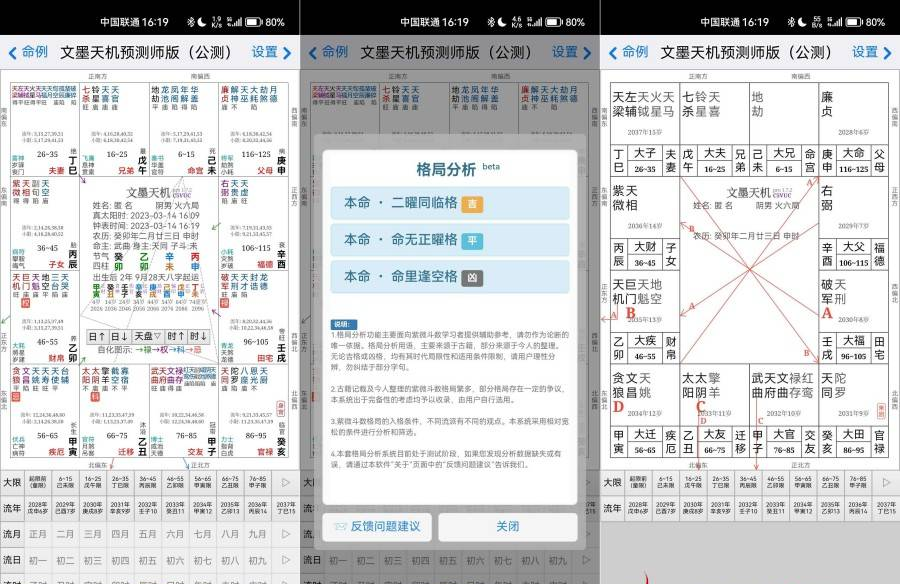The image size is (900, 584).
Task: Select 流日 row header
Action: click(12, 560)
